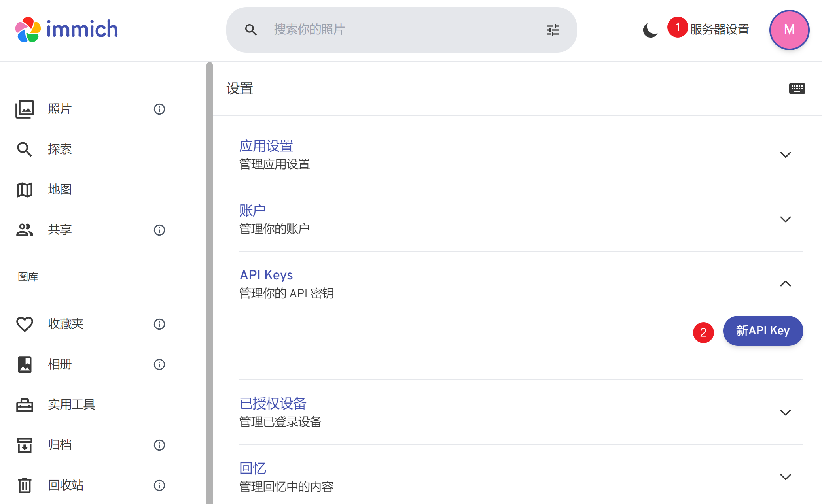Click the 探索 explore search icon
Viewport: 822px width, 504px height.
[25, 149]
